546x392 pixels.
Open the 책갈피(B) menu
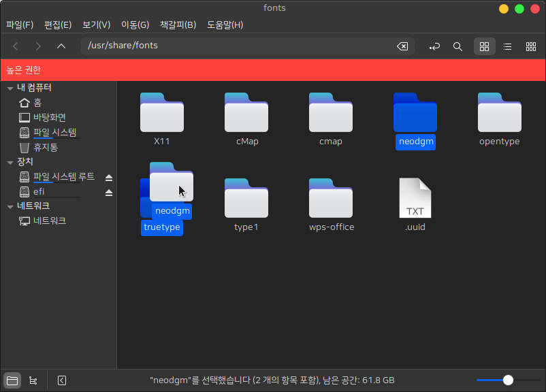(178, 24)
